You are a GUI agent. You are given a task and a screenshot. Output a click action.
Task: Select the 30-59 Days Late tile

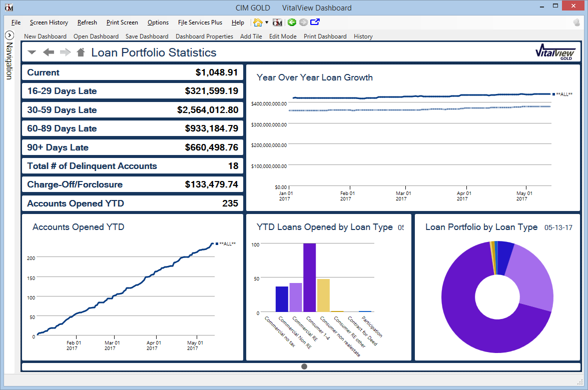[x=133, y=110]
